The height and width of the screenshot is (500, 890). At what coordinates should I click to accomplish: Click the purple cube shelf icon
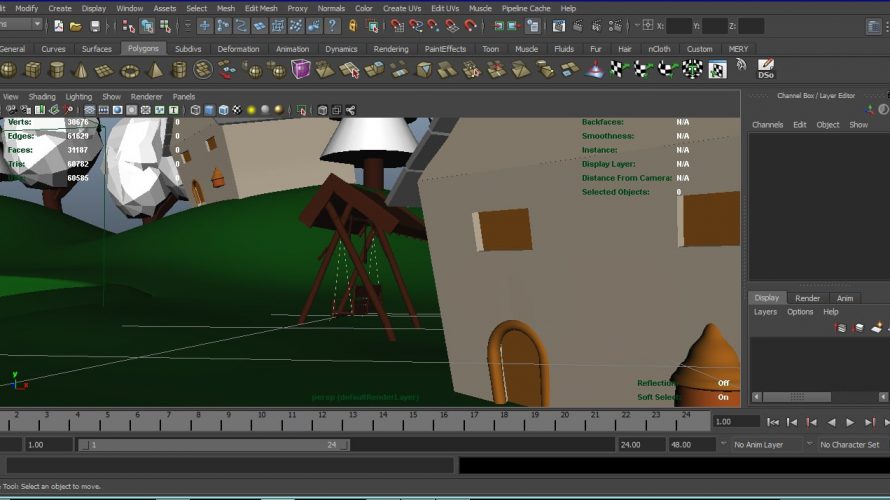[300, 69]
